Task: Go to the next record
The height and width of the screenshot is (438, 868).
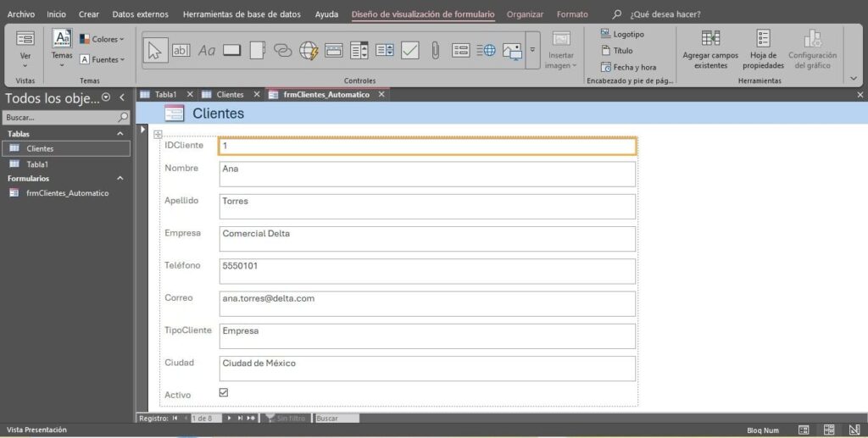Action: point(229,419)
